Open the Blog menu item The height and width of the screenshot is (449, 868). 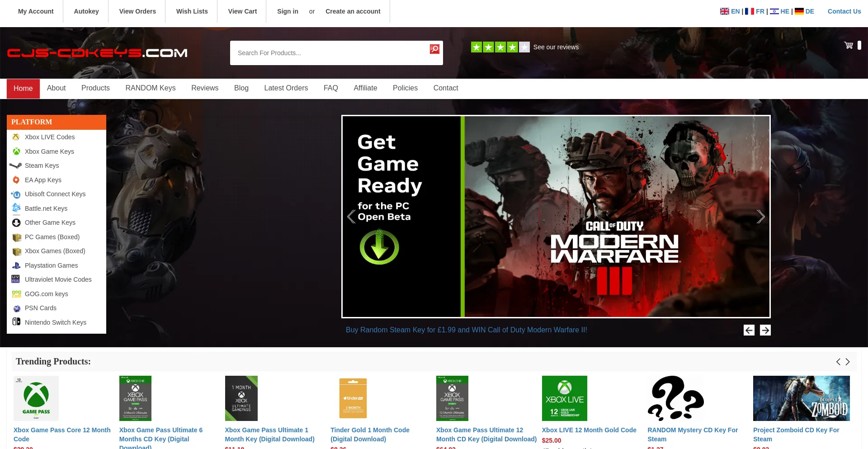tap(241, 88)
